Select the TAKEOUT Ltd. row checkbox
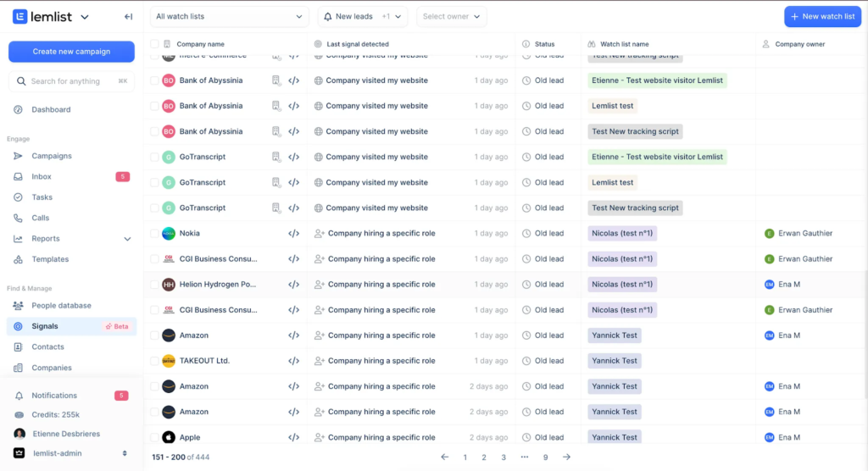The height and width of the screenshot is (471, 868). (154, 361)
